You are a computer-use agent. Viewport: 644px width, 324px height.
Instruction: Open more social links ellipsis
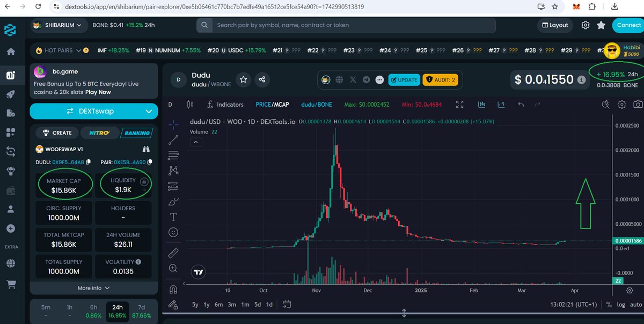[x=380, y=79]
